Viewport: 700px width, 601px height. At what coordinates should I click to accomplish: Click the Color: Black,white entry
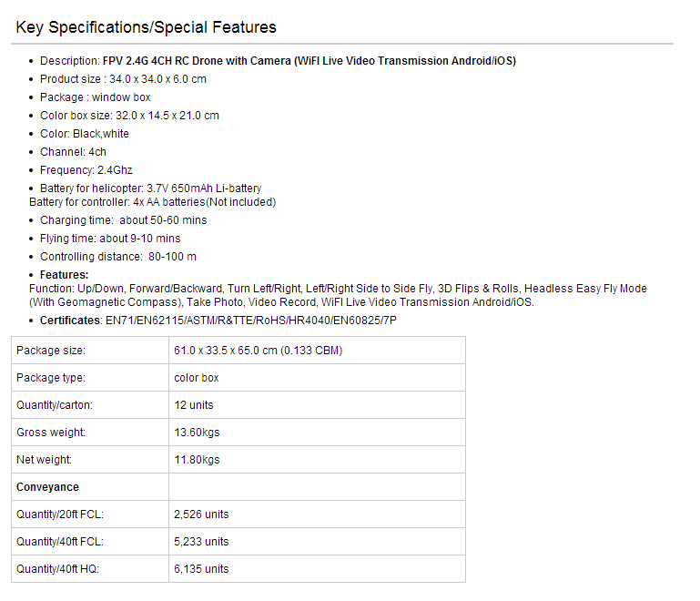pyautogui.click(x=85, y=134)
